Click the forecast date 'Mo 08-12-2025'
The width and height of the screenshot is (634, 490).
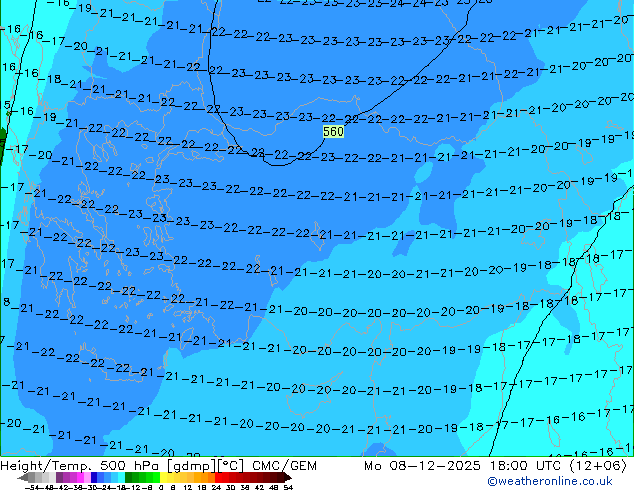pyautogui.click(x=422, y=466)
